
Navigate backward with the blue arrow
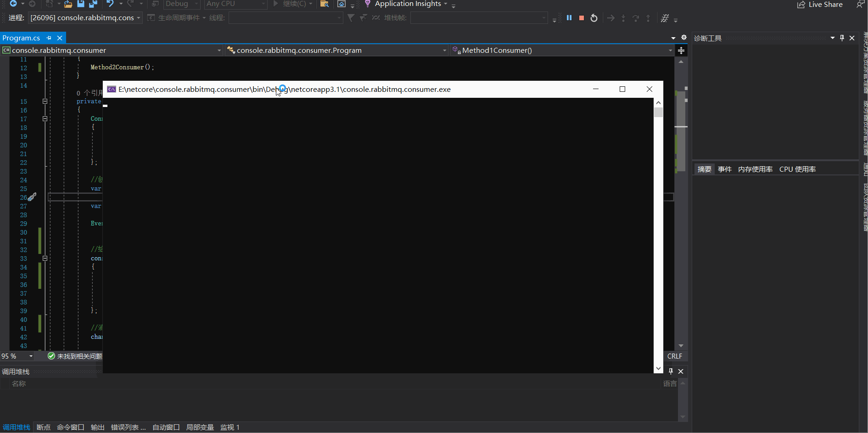13,4
